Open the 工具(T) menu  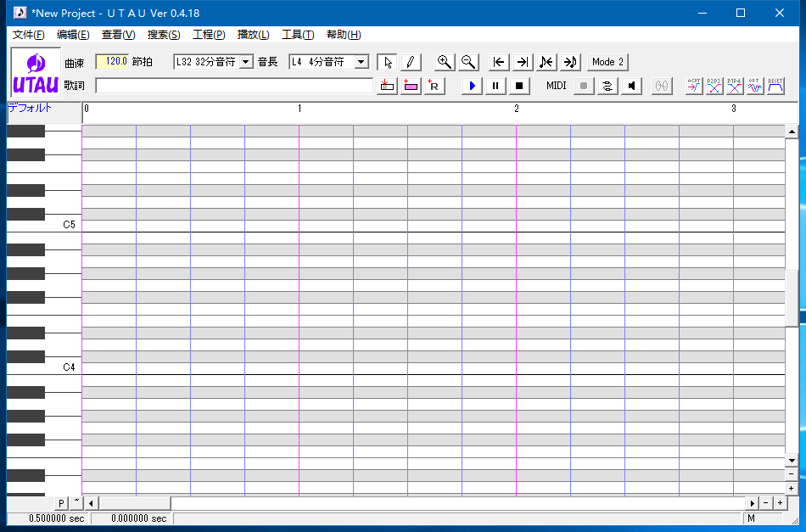[x=298, y=35]
